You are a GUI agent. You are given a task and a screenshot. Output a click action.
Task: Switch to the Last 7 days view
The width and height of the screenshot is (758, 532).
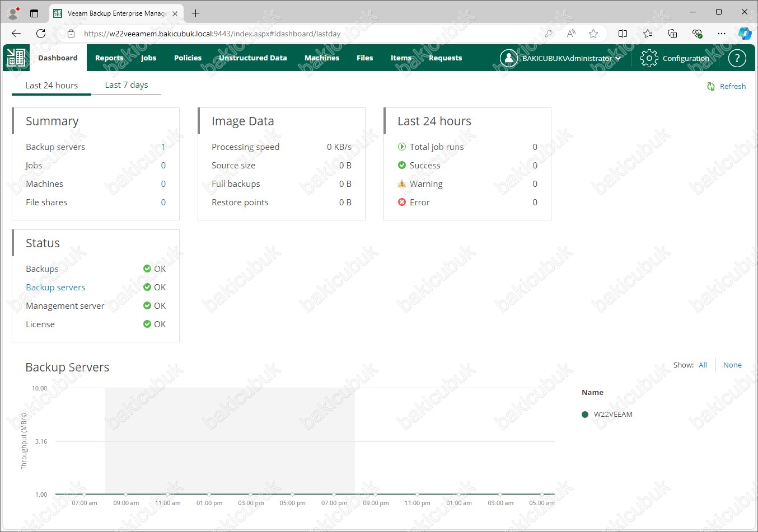point(127,84)
